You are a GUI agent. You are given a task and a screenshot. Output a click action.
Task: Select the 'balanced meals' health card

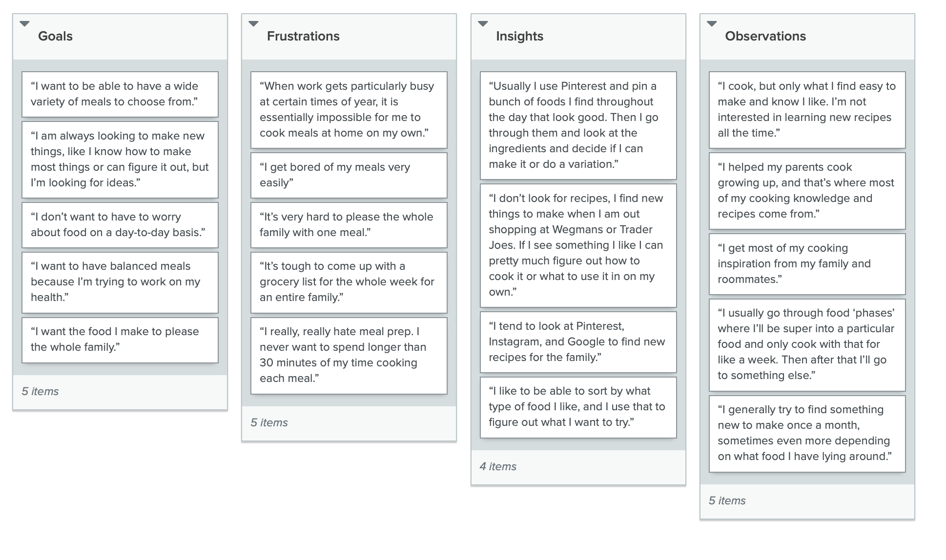[120, 282]
